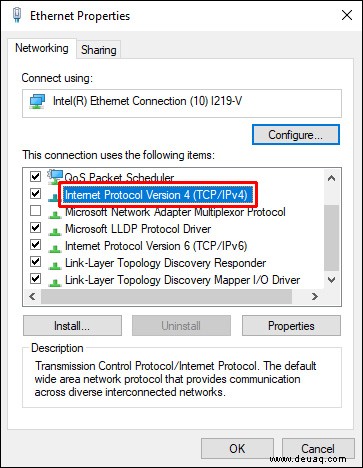Disable the Internet Protocol Version 6 checkbox
Image resolution: width=363 pixels, height=468 pixels.
pos(35,245)
